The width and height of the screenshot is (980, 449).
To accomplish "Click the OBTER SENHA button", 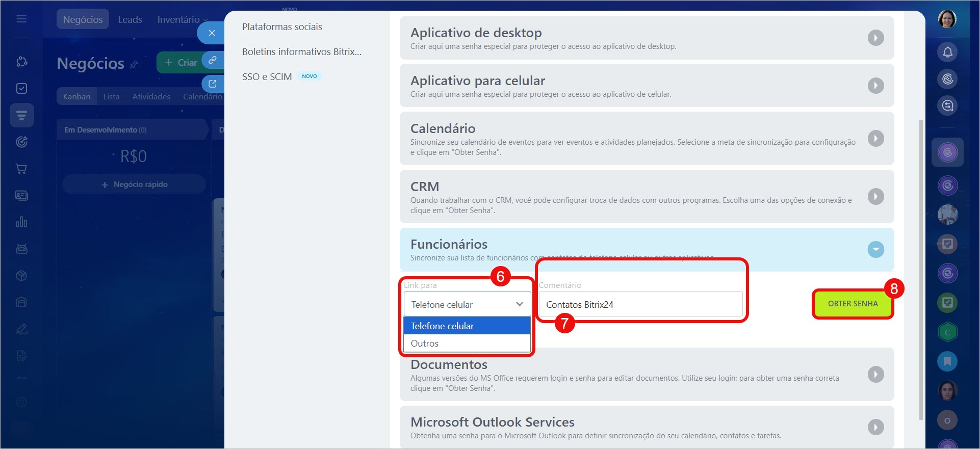I will (x=853, y=304).
